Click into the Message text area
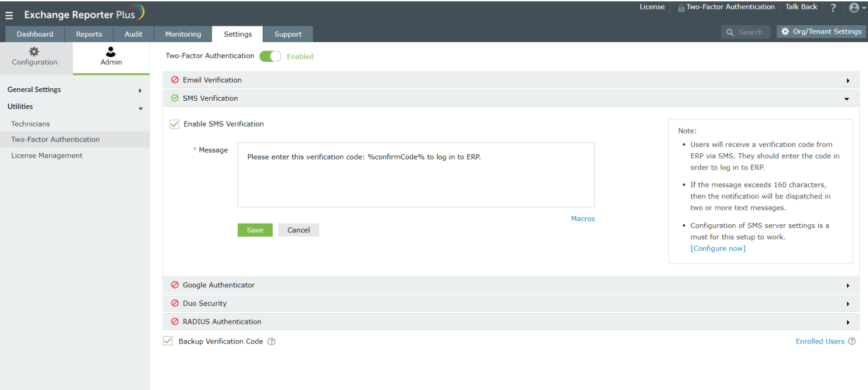The image size is (868, 390). 416,175
